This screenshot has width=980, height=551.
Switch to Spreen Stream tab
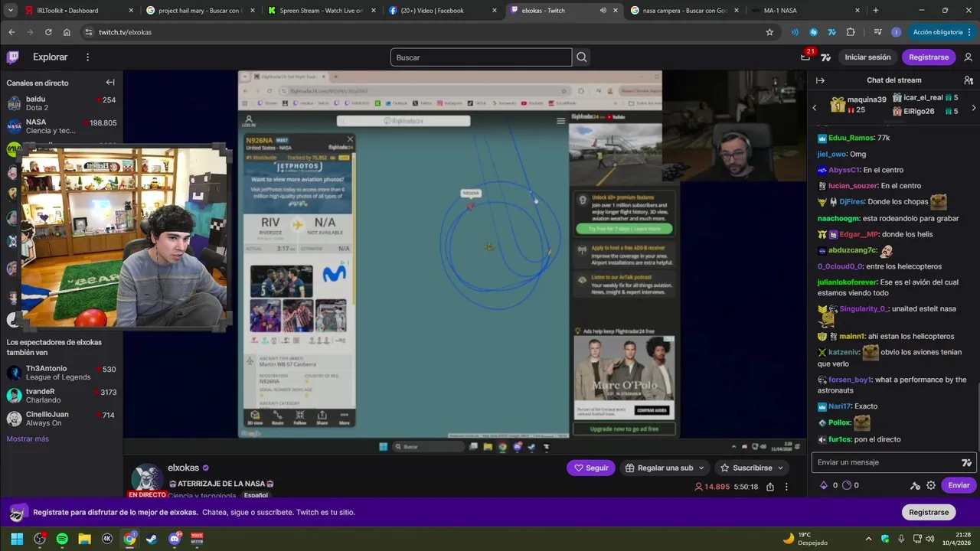(320, 11)
